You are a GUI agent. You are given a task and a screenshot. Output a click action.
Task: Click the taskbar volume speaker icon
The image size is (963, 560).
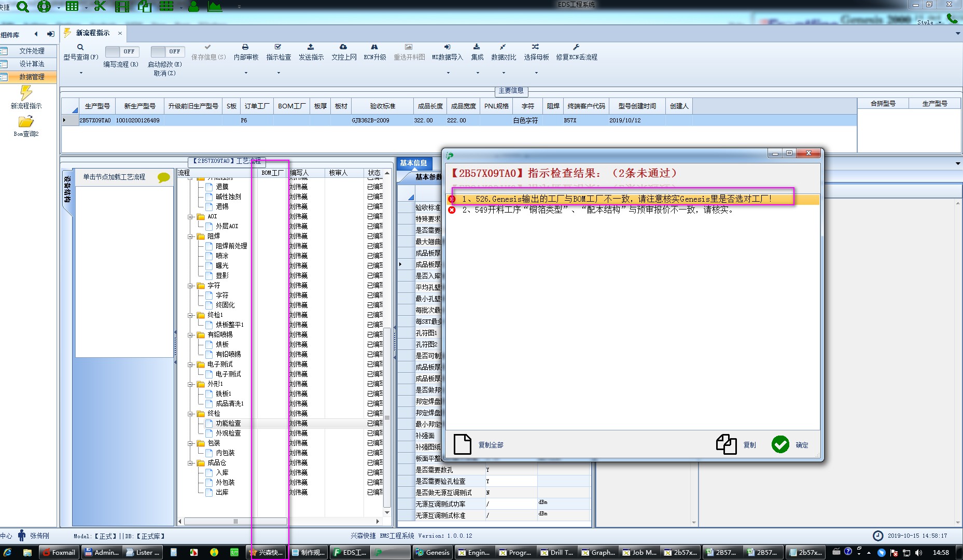[x=918, y=553]
